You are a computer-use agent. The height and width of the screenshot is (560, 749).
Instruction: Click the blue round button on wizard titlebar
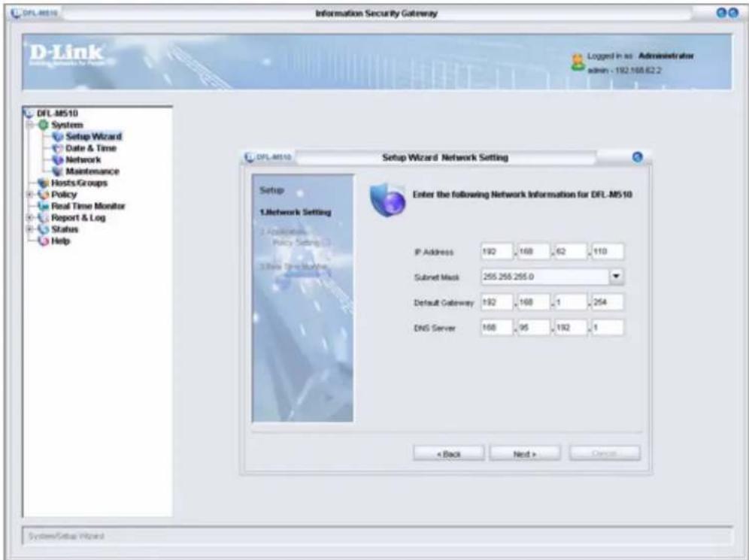[x=637, y=157]
